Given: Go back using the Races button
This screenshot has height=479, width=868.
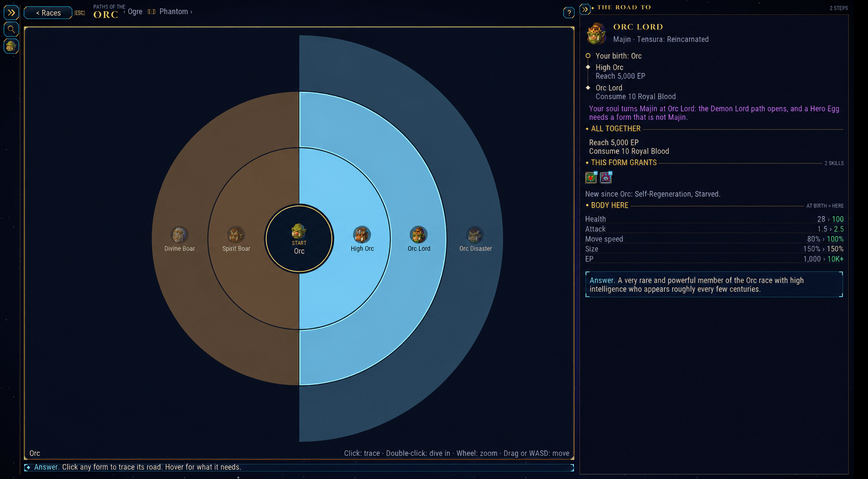Looking at the screenshot, I should (48, 13).
